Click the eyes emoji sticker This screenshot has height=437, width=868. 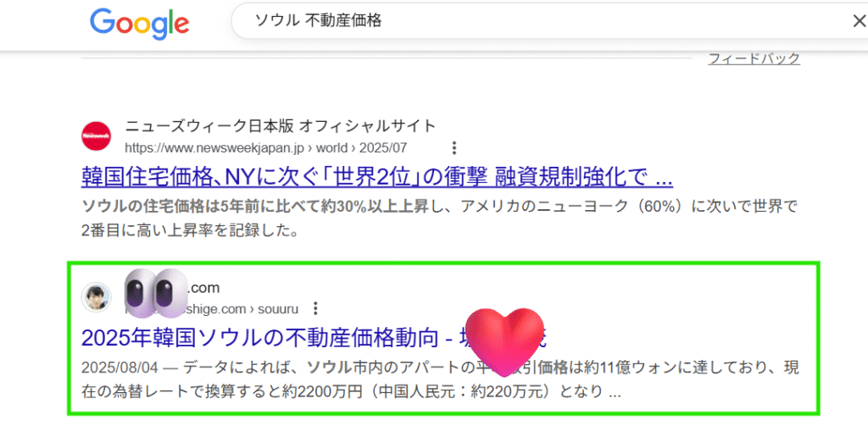coord(156,293)
